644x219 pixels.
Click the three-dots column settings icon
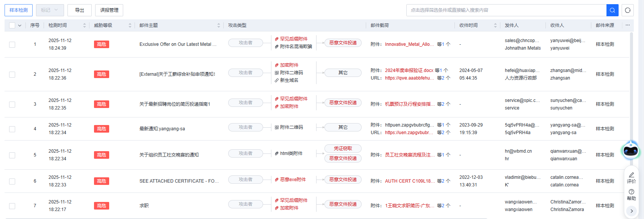628,25
